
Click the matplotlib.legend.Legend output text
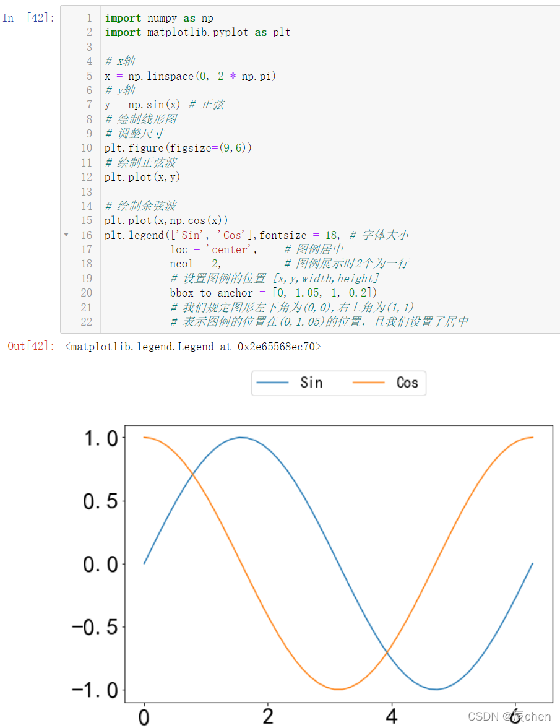click(192, 347)
